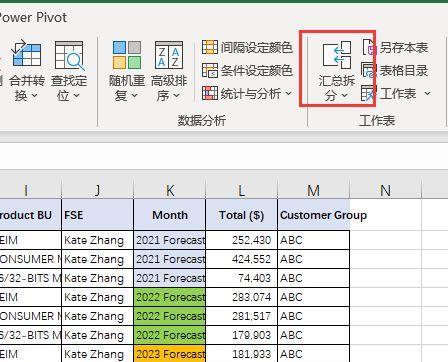Switch to the Power Pivot tab
The height and width of the screenshot is (362, 448).
32,17
